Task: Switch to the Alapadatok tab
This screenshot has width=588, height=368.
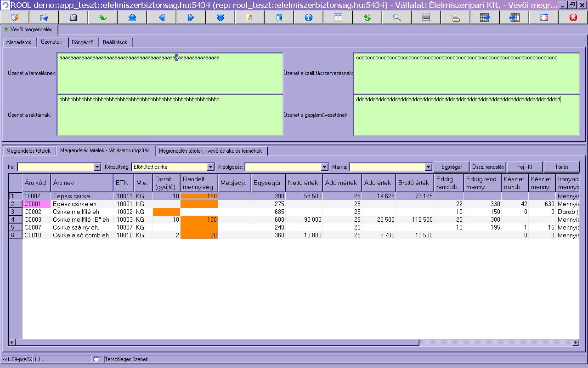Action: click(x=19, y=42)
